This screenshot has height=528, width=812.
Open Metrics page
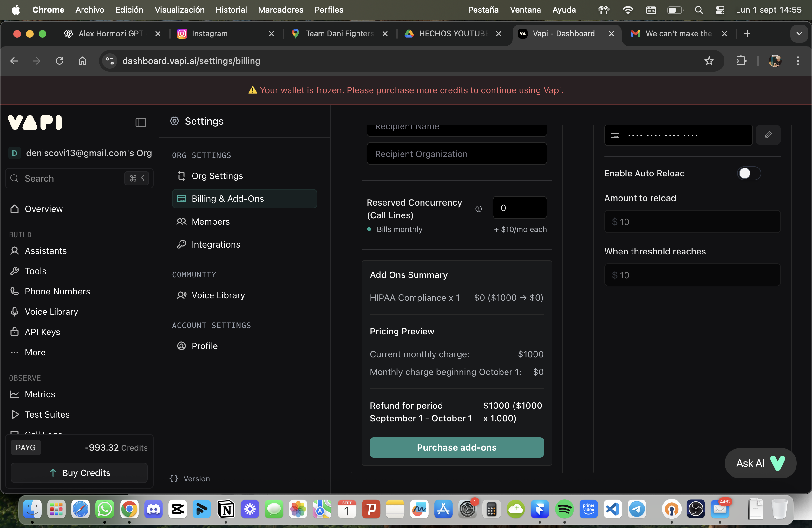pos(40,394)
